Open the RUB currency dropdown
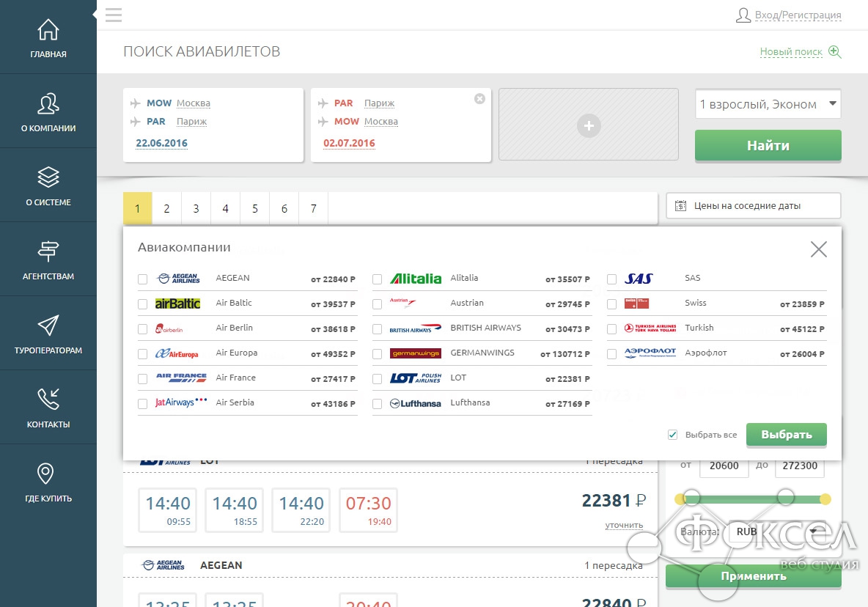Viewport: 868px width, 607px height. 776,531
